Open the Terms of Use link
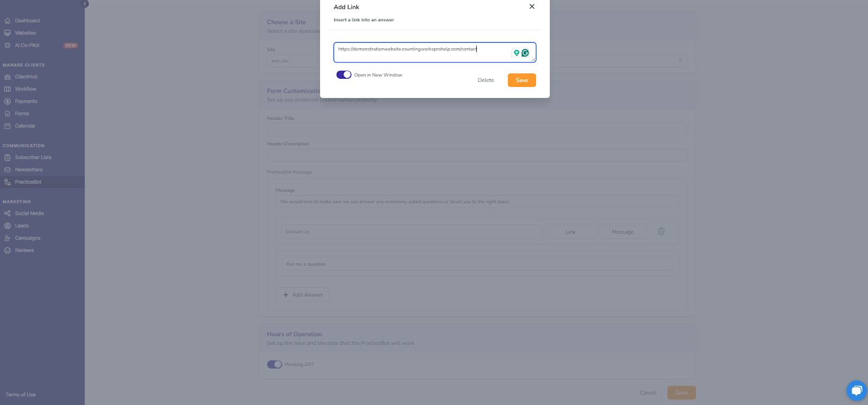 click(x=21, y=395)
